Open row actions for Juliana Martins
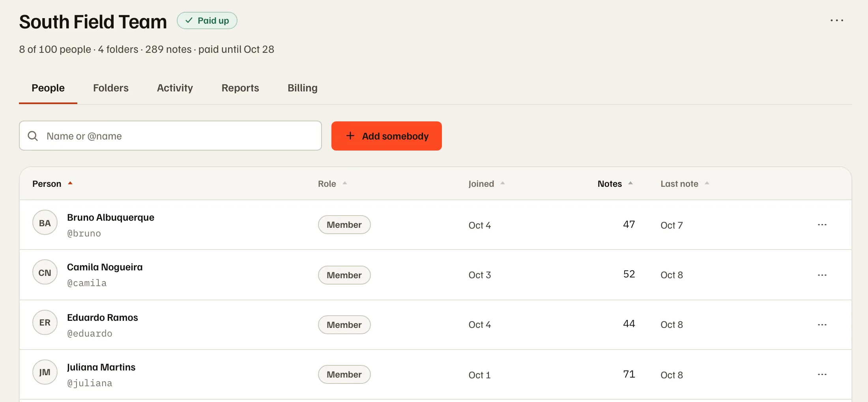868x402 pixels. point(822,374)
